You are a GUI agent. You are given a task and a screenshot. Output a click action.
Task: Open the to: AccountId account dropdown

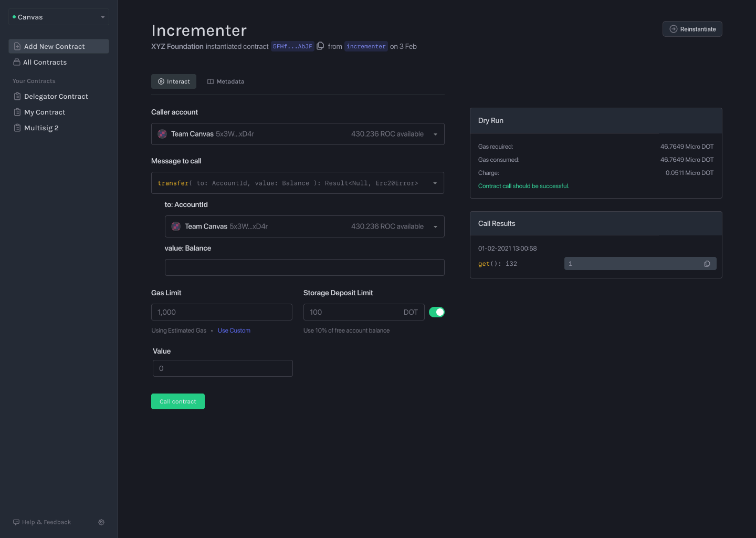(x=435, y=226)
